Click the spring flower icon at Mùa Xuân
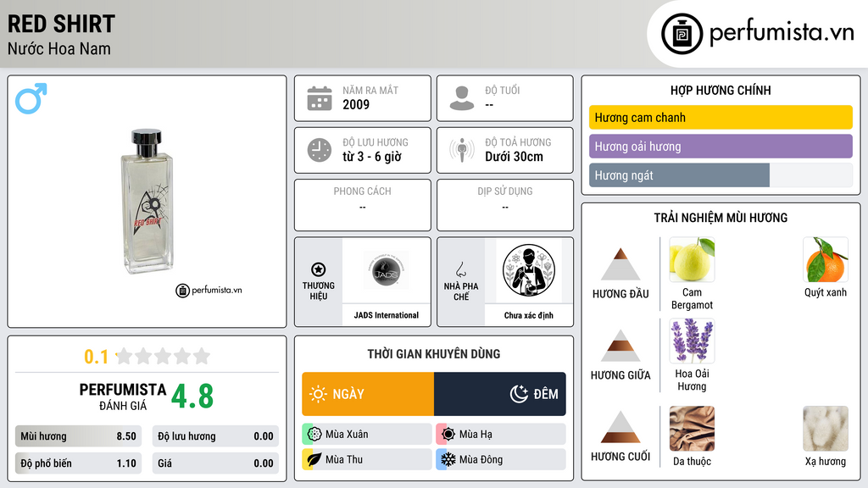Viewport: 868px width, 488px height. [x=314, y=434]
